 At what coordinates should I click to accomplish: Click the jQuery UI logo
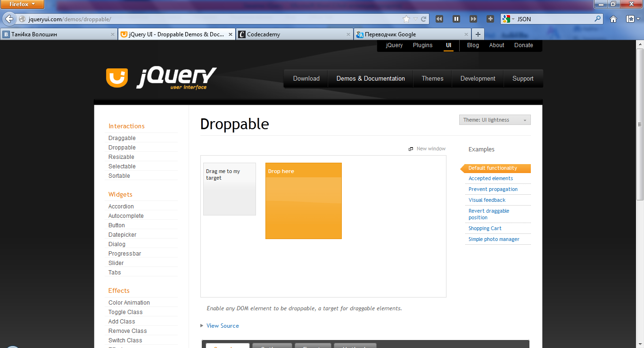[161, 78]
